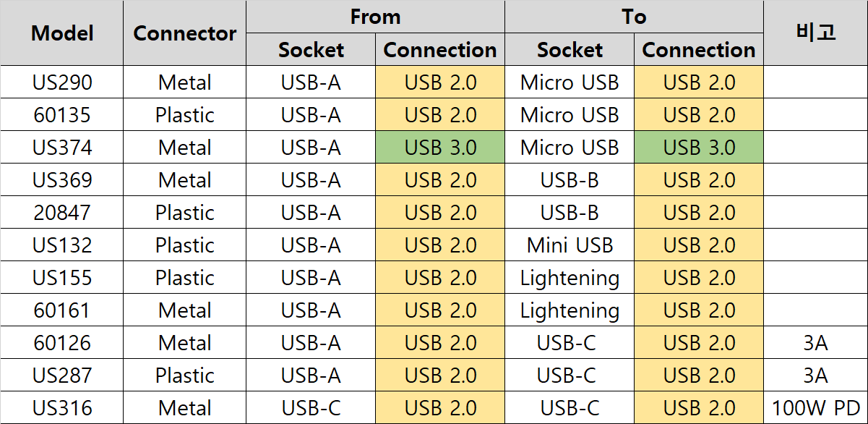Select the Model column header cell

coord(62,33)
